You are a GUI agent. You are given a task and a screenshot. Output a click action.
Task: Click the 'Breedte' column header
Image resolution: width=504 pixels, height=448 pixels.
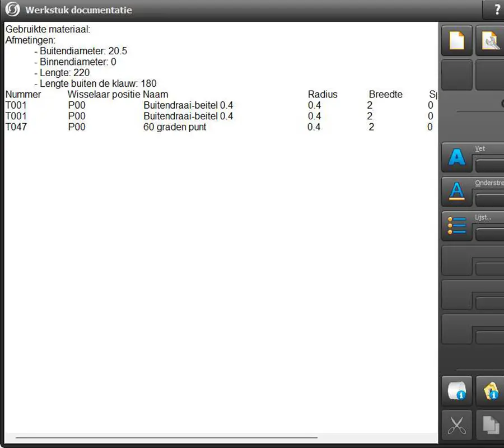click(x=385, y=94)
